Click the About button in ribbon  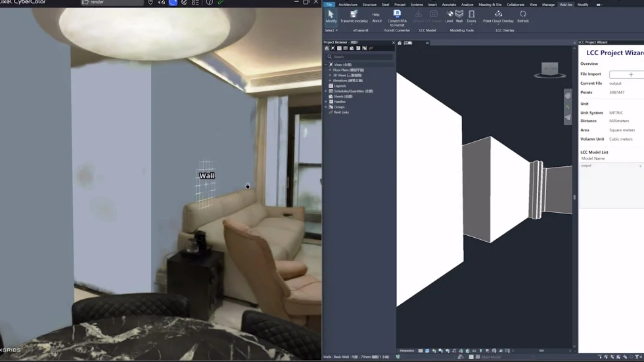[x=377, y=21]
